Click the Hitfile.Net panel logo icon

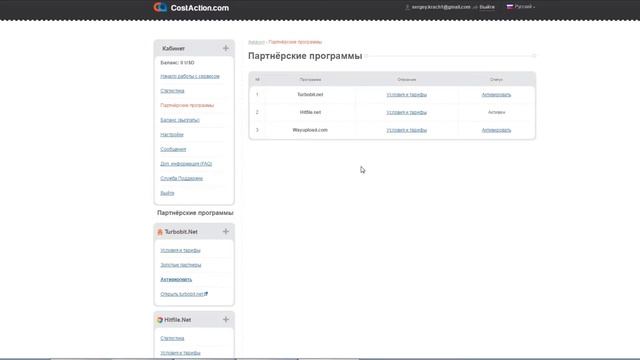pos(160,320)
